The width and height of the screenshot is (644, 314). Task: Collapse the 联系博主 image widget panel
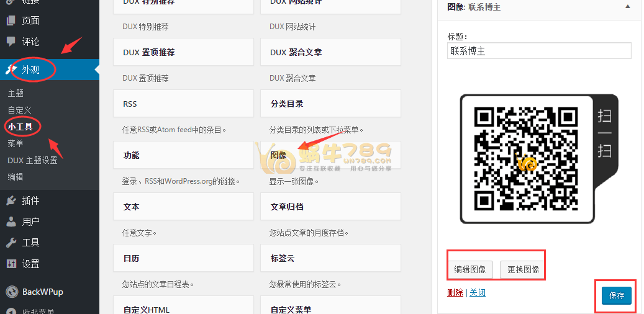tap(627, 7)
